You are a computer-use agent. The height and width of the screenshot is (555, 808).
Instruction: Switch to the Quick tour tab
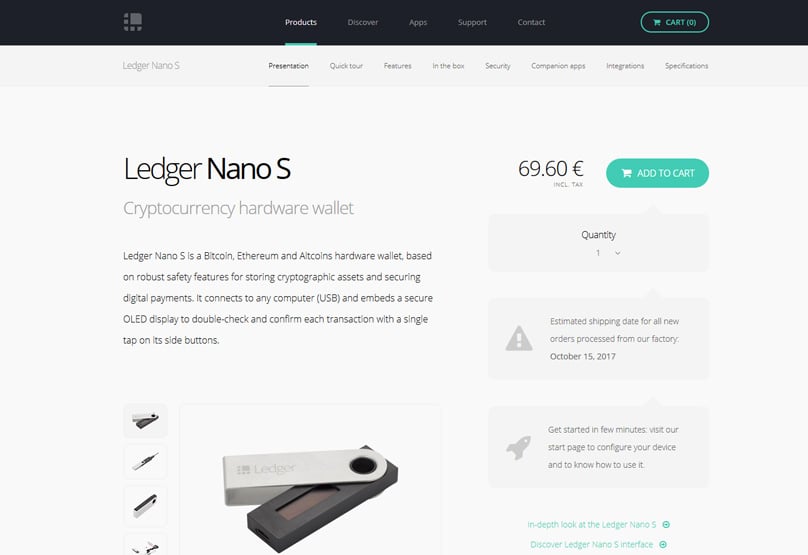(x=346, y=66)
